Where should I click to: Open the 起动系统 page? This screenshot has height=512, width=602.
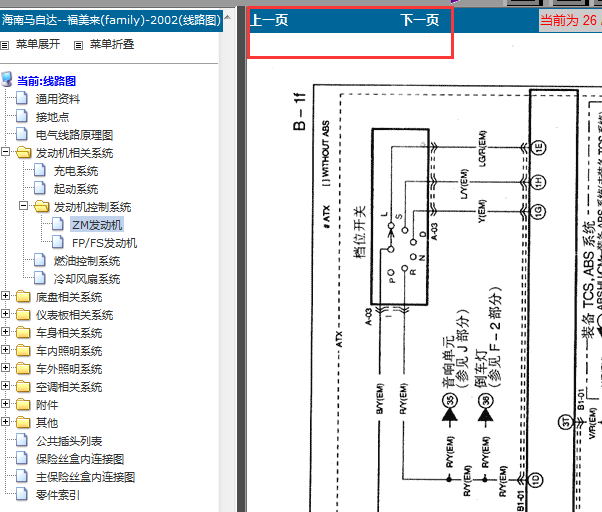click(76, 189)
